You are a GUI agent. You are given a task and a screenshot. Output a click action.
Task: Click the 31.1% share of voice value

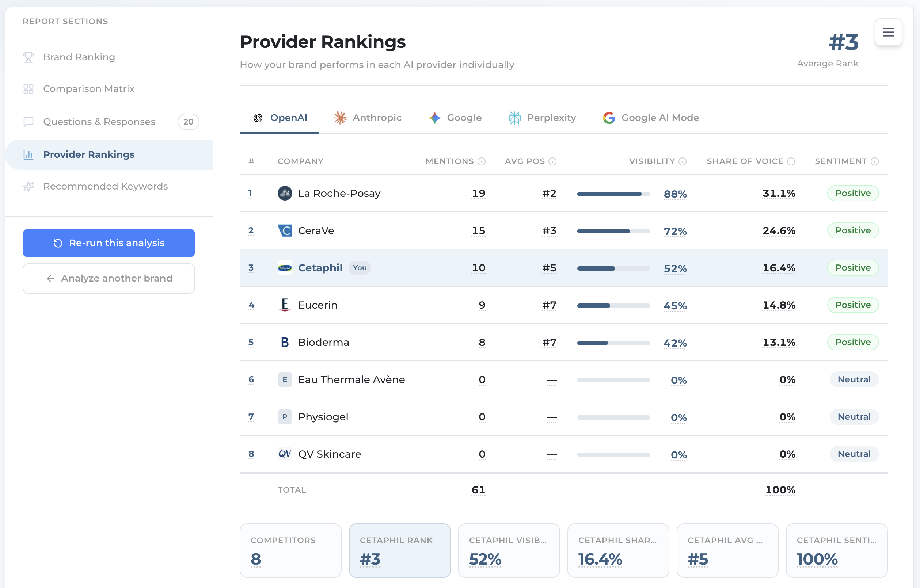coord(779,194)
